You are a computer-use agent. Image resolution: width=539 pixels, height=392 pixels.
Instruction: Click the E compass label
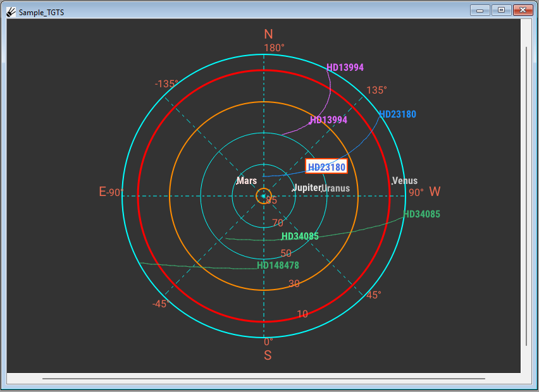[102, 192]
